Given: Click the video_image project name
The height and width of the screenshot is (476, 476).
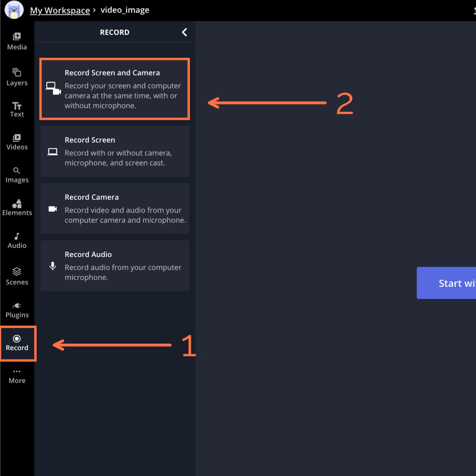Looking at the screenshot, I should pos(125,10).
